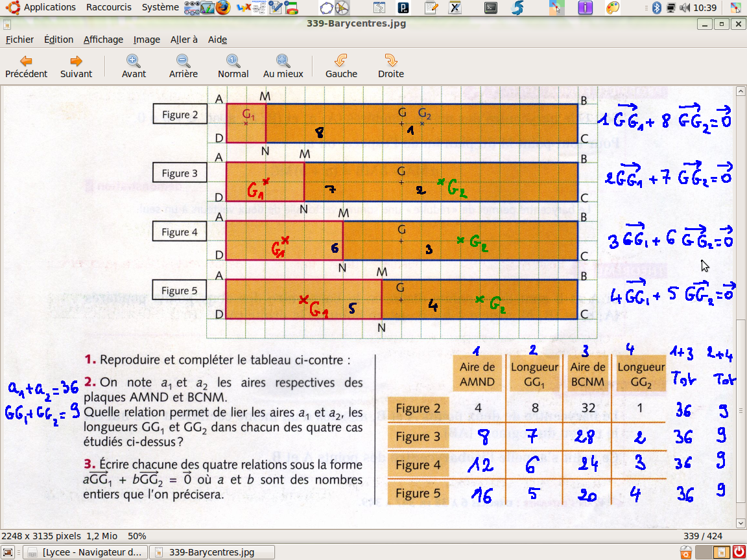Reset zoom with the Normal icon

point(233,61)
